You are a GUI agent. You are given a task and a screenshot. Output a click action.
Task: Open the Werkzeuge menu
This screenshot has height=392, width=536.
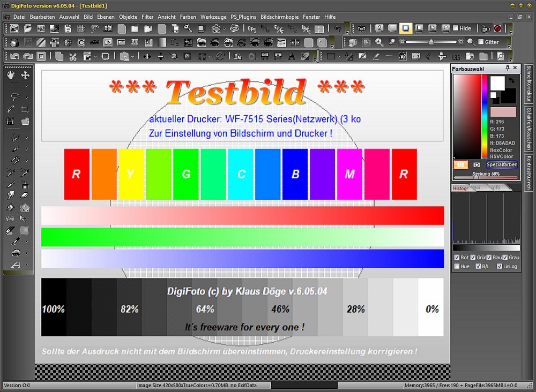pyautogui.click(x=213, y=17)
